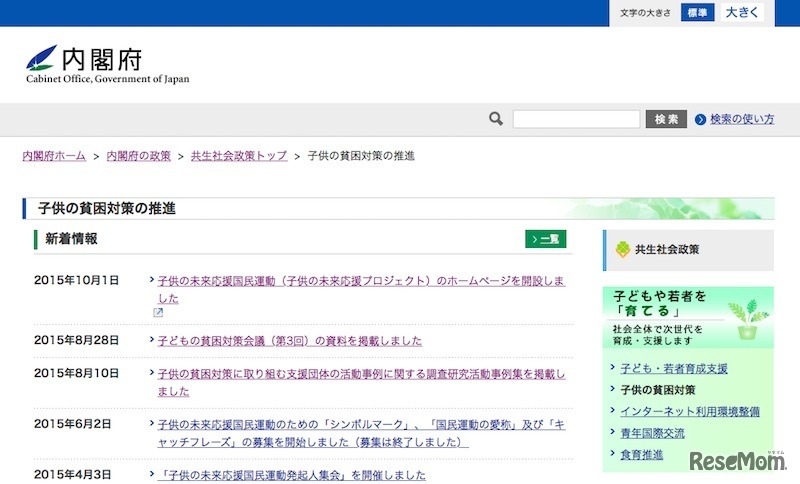800x484 pixels.
Task: Click the 検索 search button
Action: (x=666, y=119)
